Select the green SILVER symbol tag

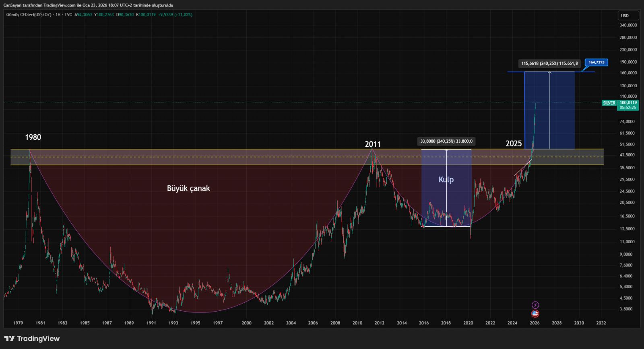click(609, 103)
